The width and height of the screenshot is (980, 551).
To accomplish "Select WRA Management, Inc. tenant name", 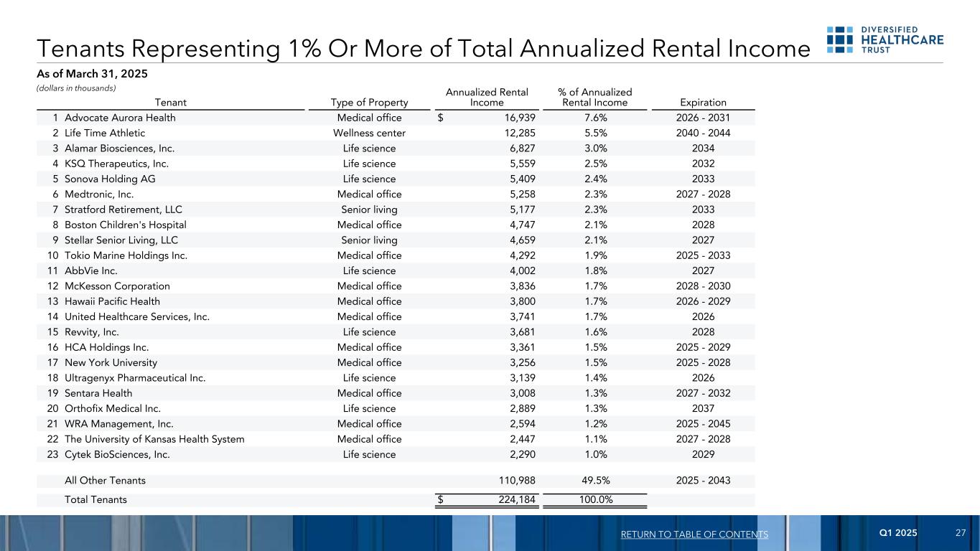I will click(119, 424).
